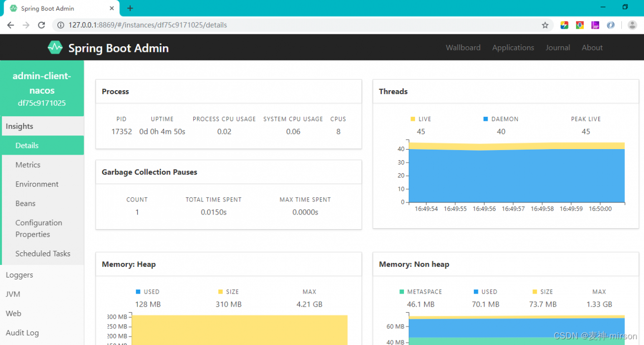The width and height of the screenshot is (644, 345).
Task: Click process CPU usage value 0.02
Action: (x=224, y=131)
